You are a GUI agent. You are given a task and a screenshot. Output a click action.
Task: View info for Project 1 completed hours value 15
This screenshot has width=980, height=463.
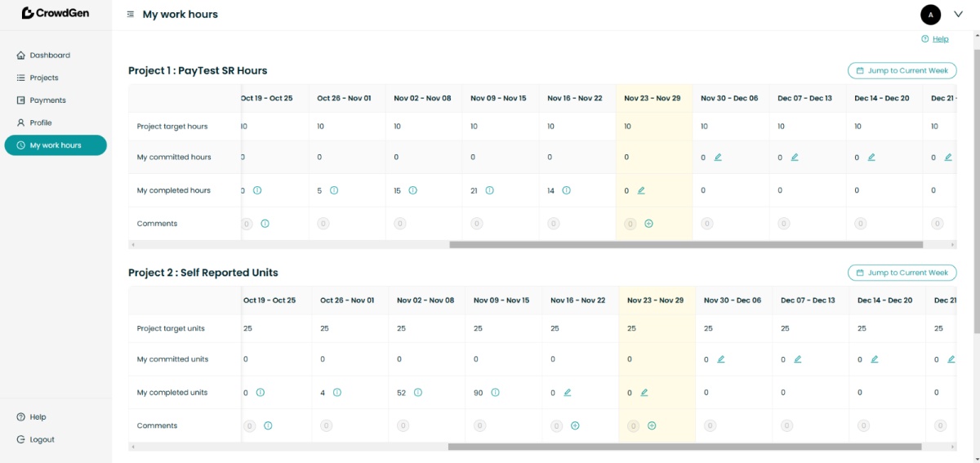click(412, 190)
